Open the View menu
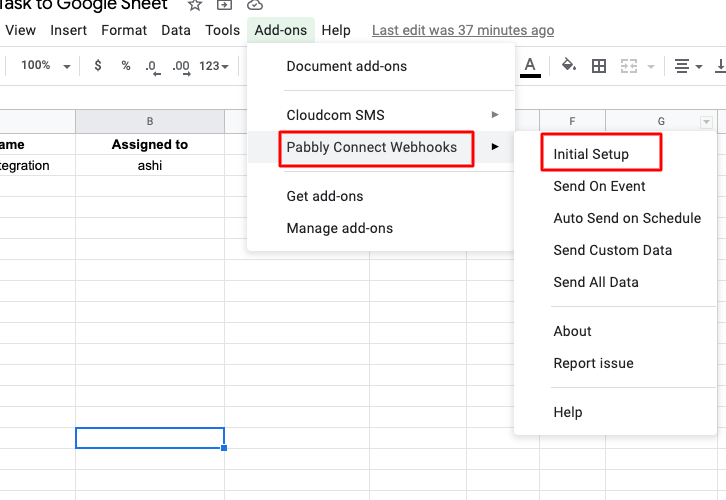The height and width of the screenshot is (500, 726). 20,30
